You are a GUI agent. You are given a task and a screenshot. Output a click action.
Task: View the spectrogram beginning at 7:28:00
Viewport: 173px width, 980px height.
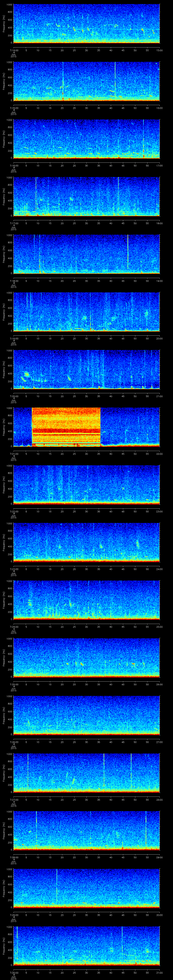pyautogui.click(x=86, y=831)
